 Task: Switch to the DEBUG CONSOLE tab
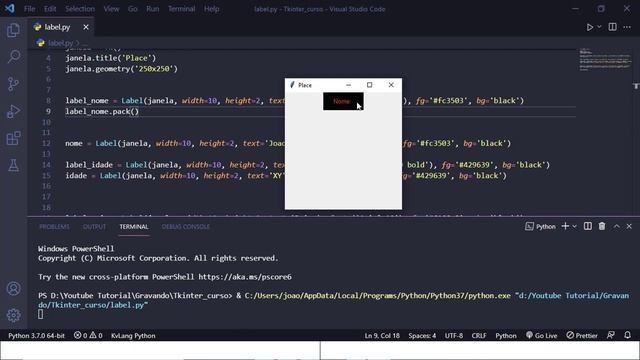(x=186, y=227)
